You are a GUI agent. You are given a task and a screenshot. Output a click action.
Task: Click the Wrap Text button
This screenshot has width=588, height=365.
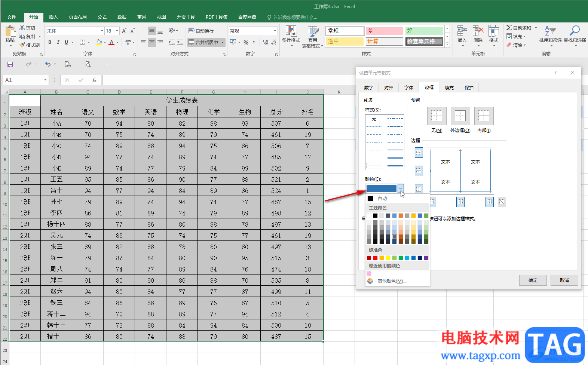coord(201,31)
